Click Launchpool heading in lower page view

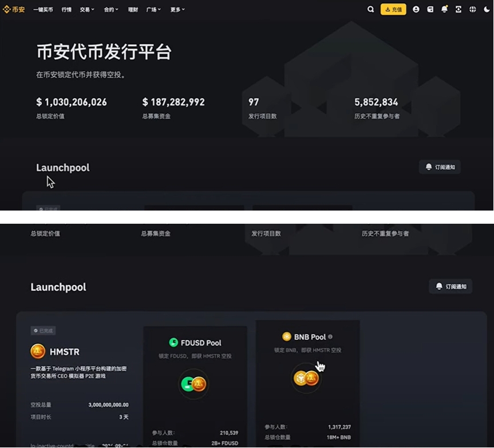point(58,287)
